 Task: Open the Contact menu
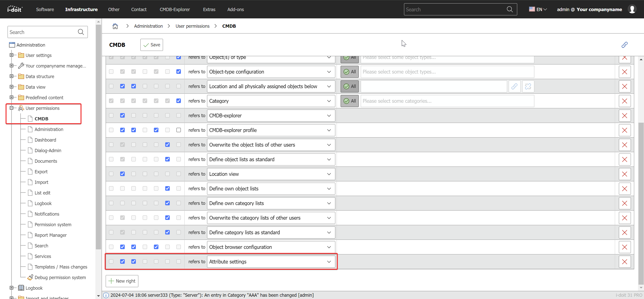tap(139, 9)
